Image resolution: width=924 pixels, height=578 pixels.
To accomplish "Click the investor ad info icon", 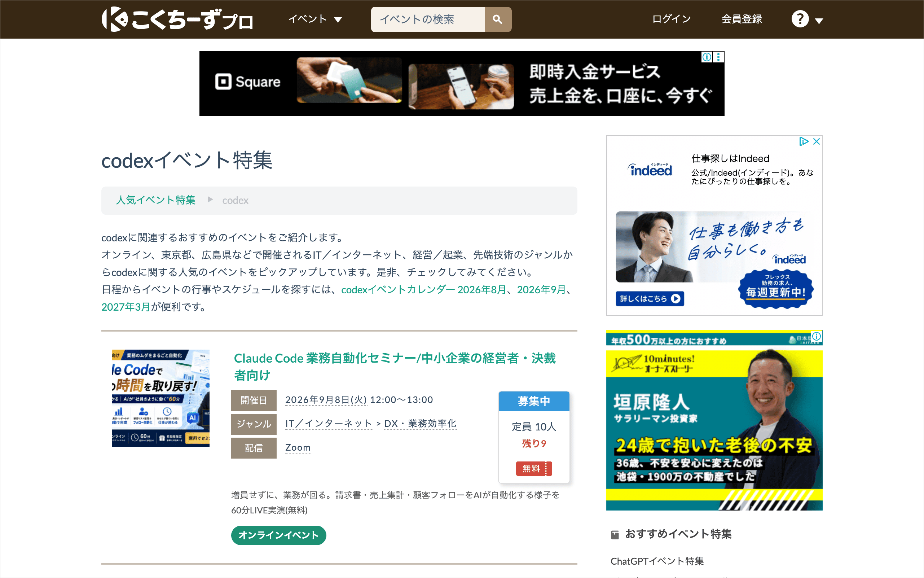I will pyautogui.click(x=817, y=336).
